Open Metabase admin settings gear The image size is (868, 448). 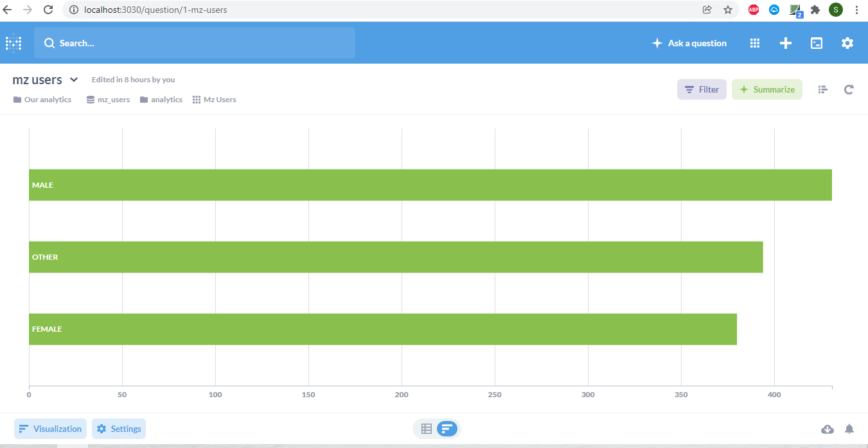coord(847,42)
